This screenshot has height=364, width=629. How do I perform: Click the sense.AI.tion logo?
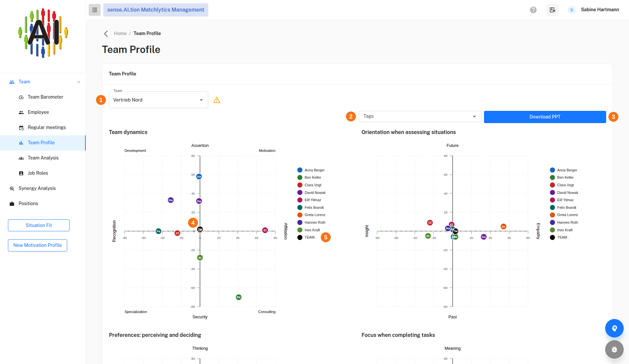[x=43, y=33]
